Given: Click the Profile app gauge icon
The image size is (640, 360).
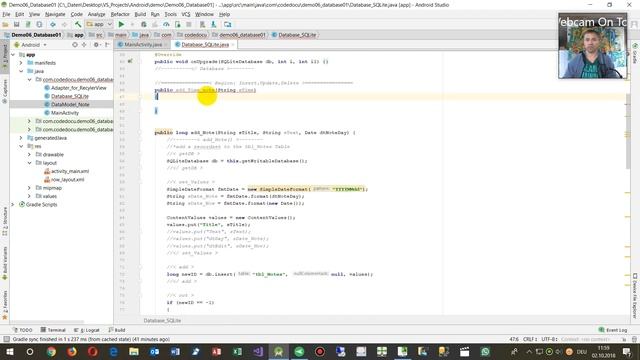Looking at the screenshot, I should [166, 24].
